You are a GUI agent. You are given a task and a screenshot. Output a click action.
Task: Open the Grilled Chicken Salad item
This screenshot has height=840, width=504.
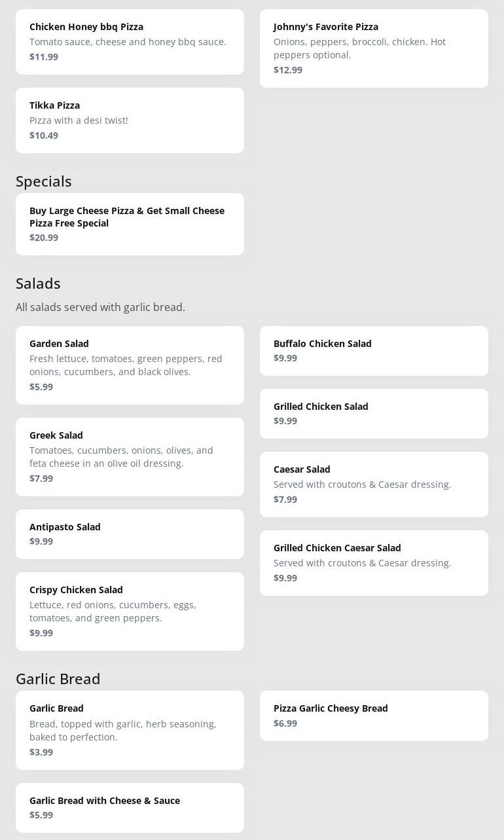374,414
